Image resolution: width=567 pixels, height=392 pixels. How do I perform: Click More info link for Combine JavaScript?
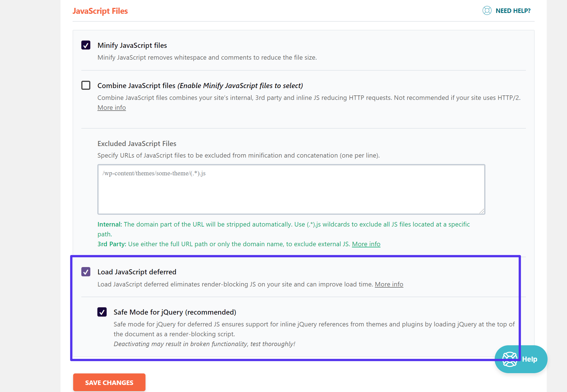coord(111,107)
